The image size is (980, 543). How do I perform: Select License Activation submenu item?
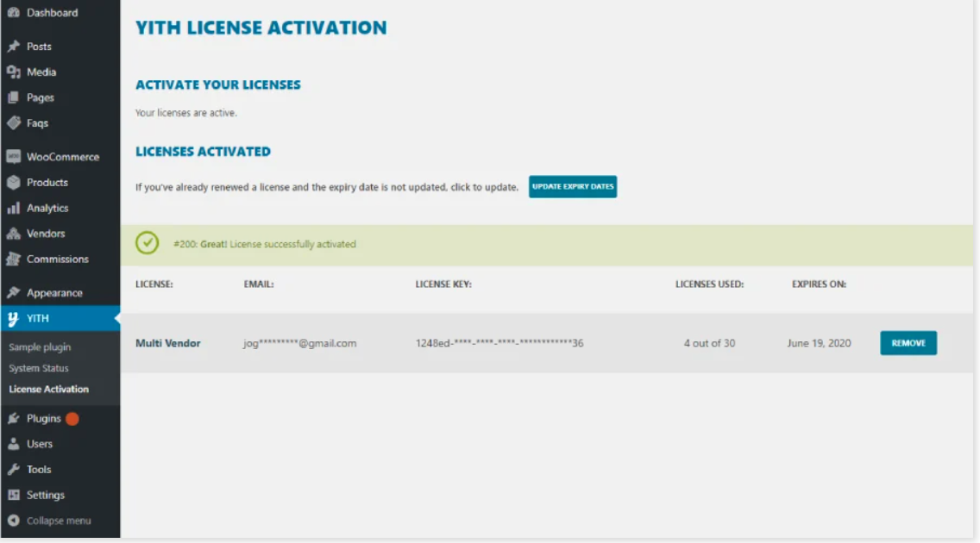tap(49, 389)
